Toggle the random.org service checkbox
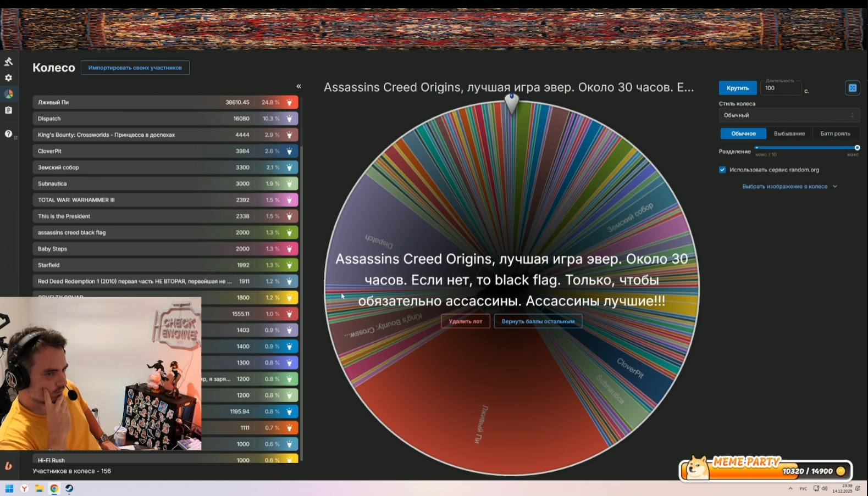This screenshot has height=496, width=868. click(722, 170)
